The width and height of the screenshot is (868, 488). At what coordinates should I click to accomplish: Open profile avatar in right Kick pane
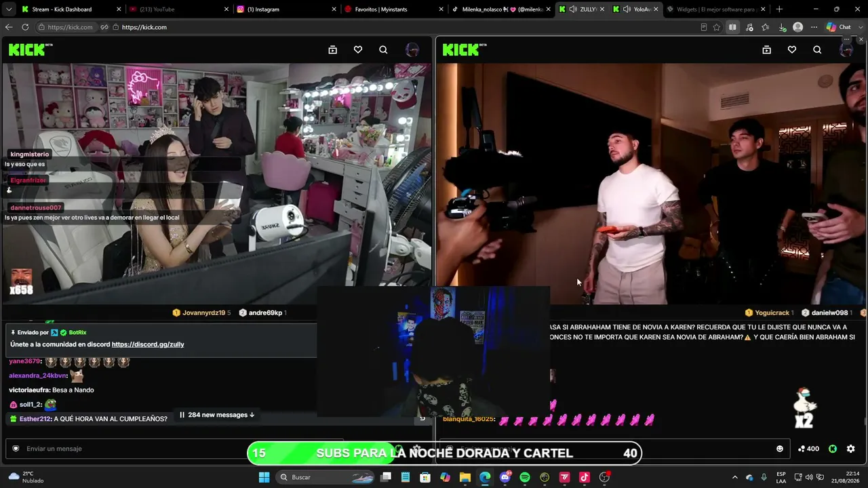[846, 49]
